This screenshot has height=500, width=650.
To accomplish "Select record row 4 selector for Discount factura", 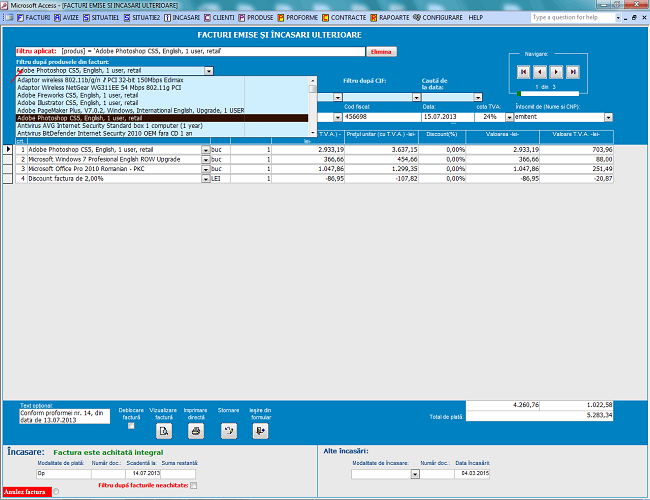I will pos(8,179).
